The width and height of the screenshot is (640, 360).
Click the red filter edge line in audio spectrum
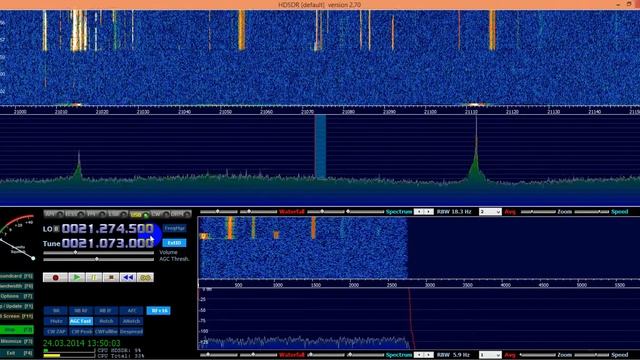tap(411, 318)
